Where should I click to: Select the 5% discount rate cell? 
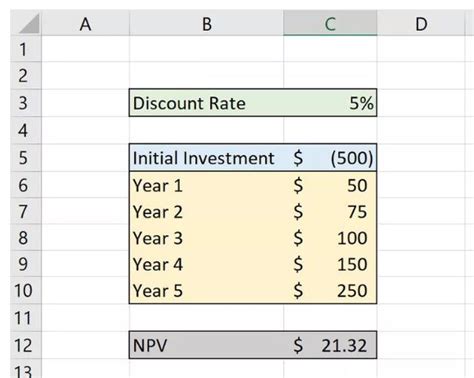pyautogui.click(x=330, y=103)
